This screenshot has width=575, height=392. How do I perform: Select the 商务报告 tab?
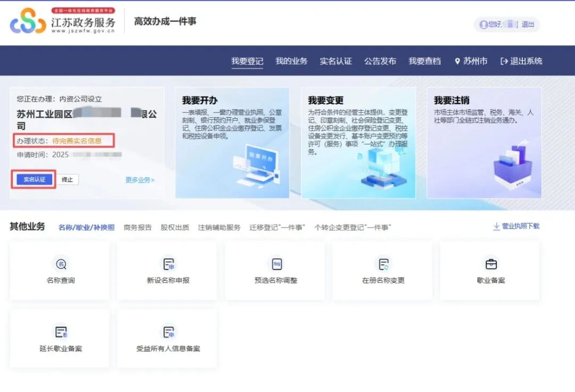(137, 227)
